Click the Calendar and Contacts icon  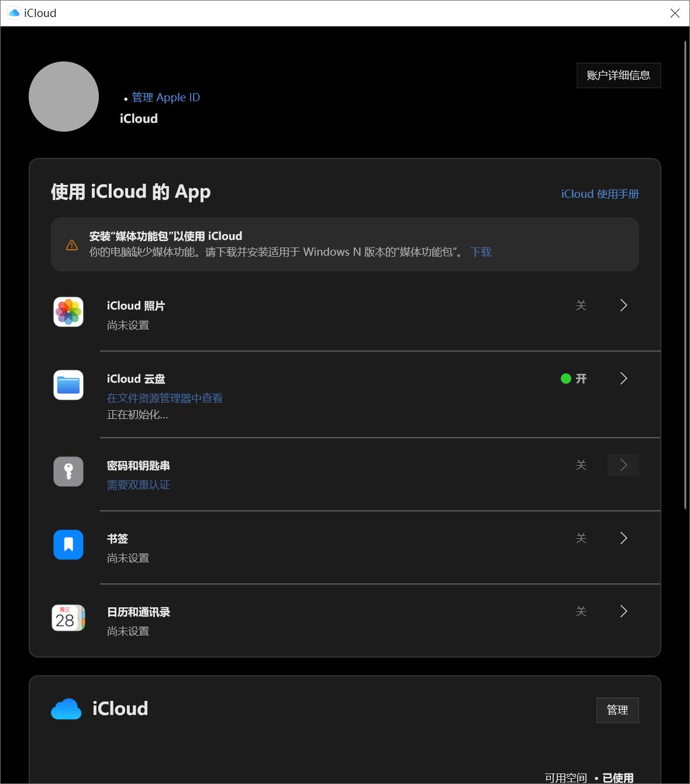(x=68, y=618)
